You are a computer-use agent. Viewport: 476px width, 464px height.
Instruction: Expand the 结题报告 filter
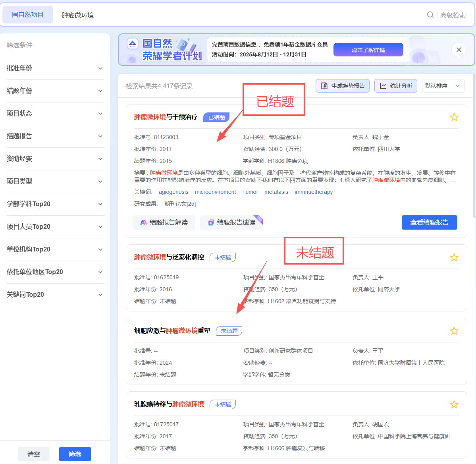(x=55, y=136)
